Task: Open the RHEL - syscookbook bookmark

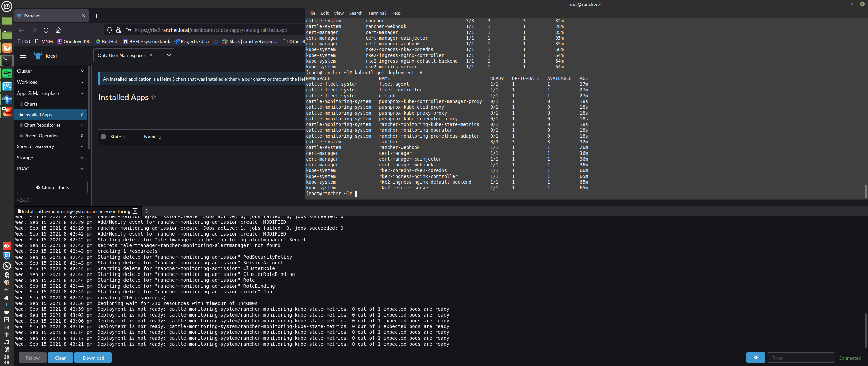Action: [x=146, y=41]
